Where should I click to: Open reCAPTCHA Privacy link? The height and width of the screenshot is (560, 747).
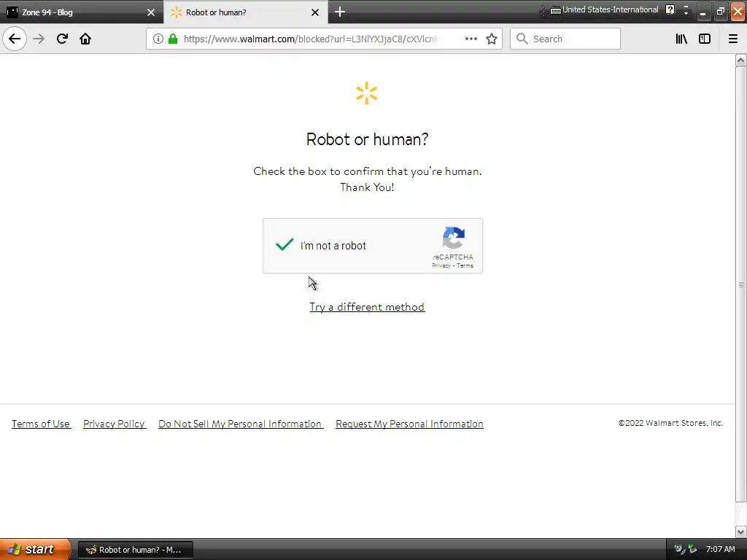(441, 265)
